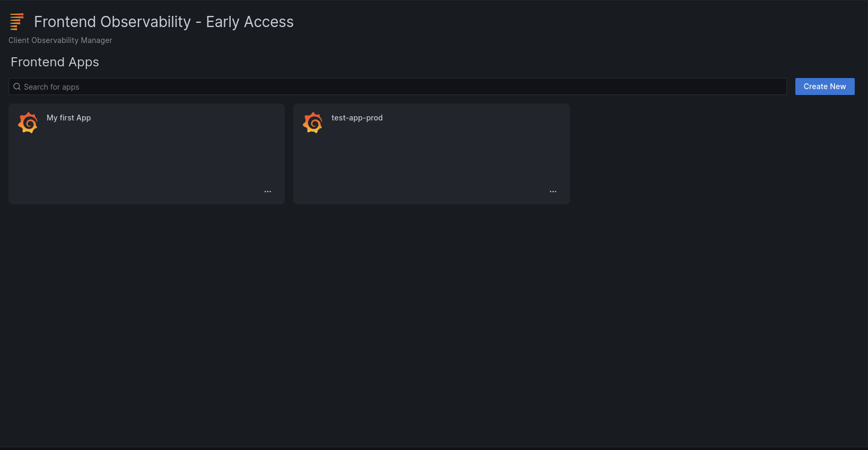Click the Frontend Apps heading
The image size is (868, 450).
click(x=55, y=62)
